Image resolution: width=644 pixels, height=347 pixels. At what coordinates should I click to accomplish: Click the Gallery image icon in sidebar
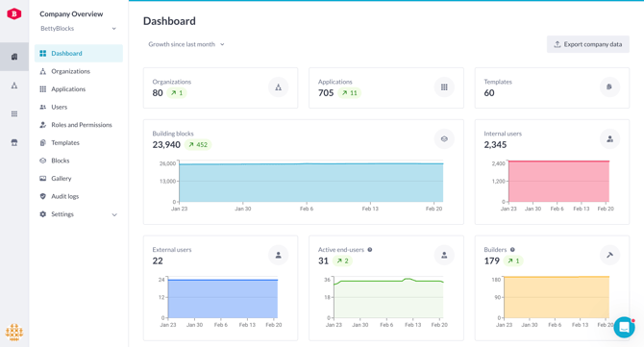[x=42, y=178]
